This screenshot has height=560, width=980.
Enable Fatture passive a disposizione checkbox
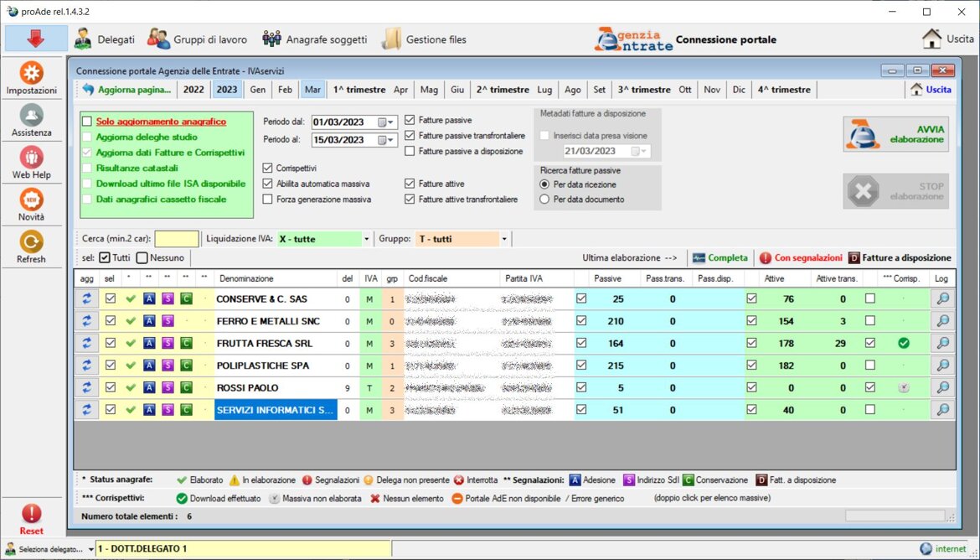pos(410,151)
